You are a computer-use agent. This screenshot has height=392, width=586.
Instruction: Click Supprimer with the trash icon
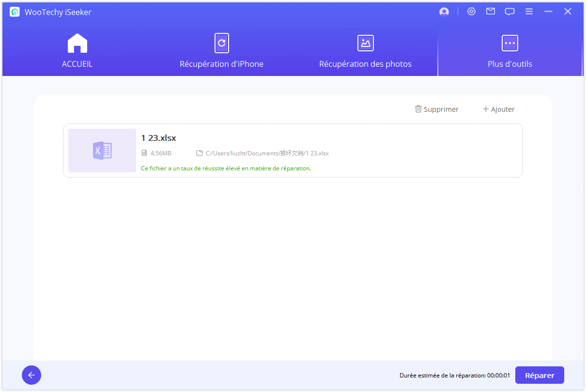pyautogui.click(x=436, y=109)
